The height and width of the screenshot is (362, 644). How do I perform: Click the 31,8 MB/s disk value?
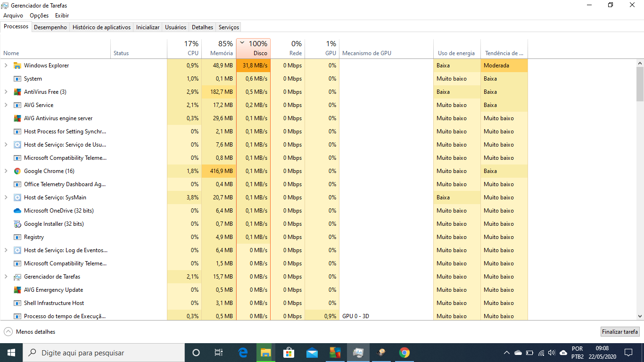pos(255,66)
